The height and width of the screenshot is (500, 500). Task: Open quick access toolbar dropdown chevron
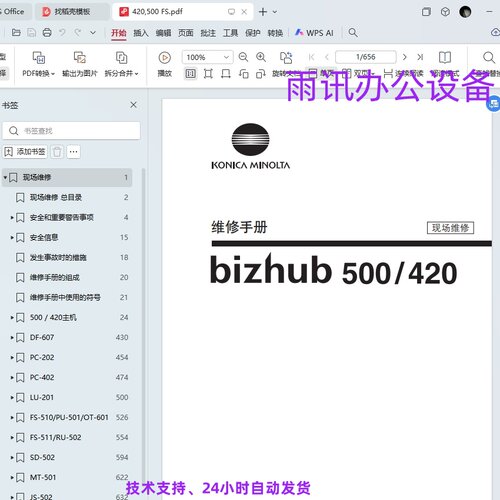click(93, 33)
